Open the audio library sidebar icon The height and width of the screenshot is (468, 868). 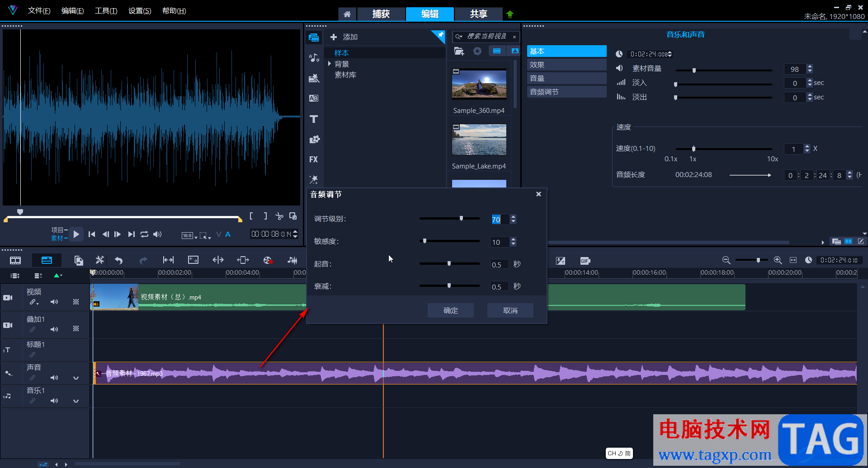pyautogui.click(x=314, y=58)
